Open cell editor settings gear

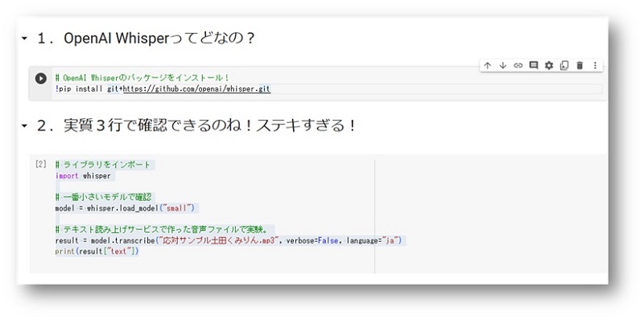point(549,66)
